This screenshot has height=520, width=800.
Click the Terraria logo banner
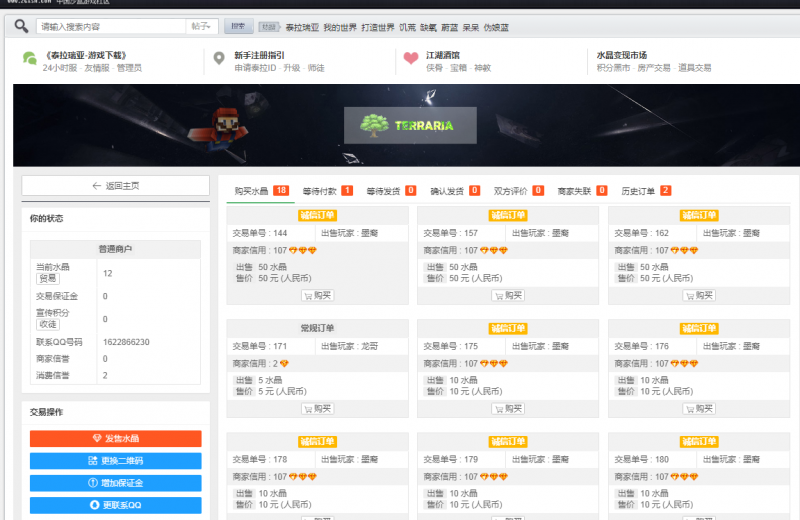click(x=410, y=125)
